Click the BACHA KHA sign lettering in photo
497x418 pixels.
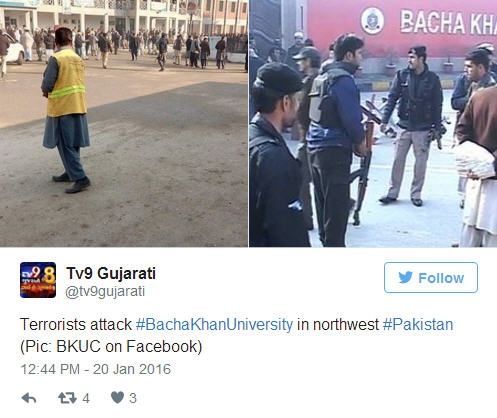point(448,22)
